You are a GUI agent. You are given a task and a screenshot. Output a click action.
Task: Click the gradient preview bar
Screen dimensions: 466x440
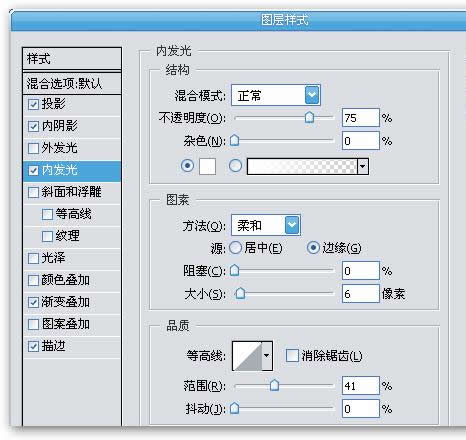pyautogui.click(x=302, y=166)
